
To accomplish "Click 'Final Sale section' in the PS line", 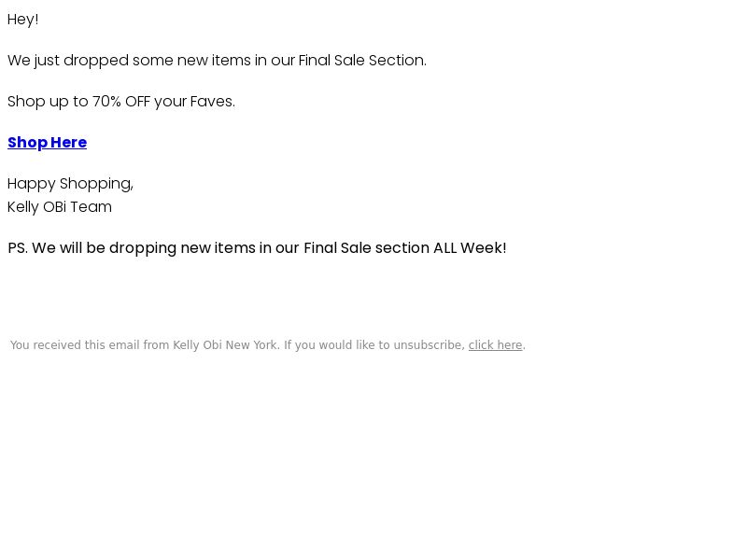I will [x=366, y=248].
